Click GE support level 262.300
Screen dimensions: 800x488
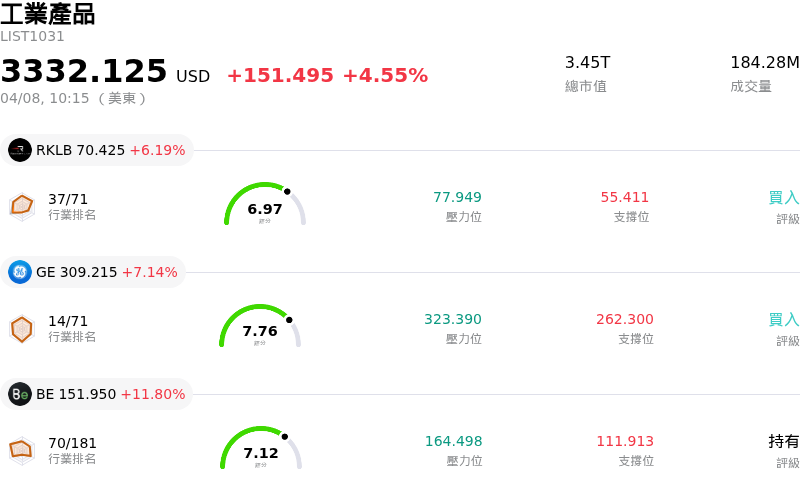click(625, 319)
